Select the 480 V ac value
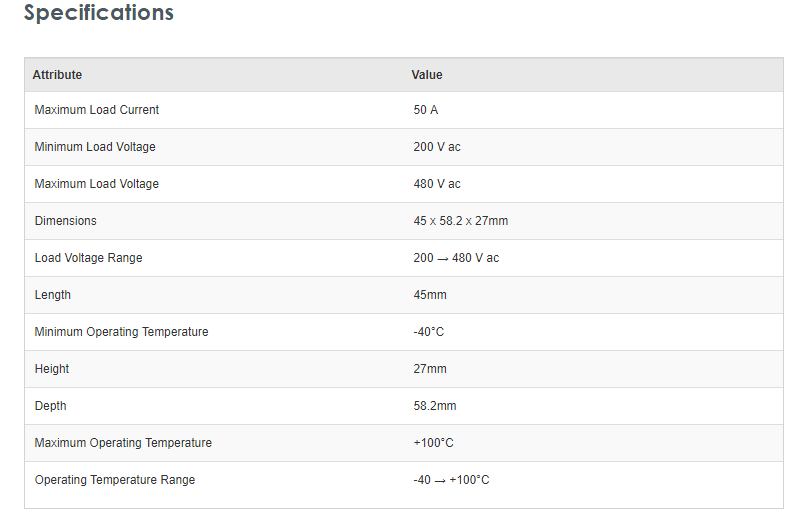This screenshot has width=791, height=528. click(436, 184)
